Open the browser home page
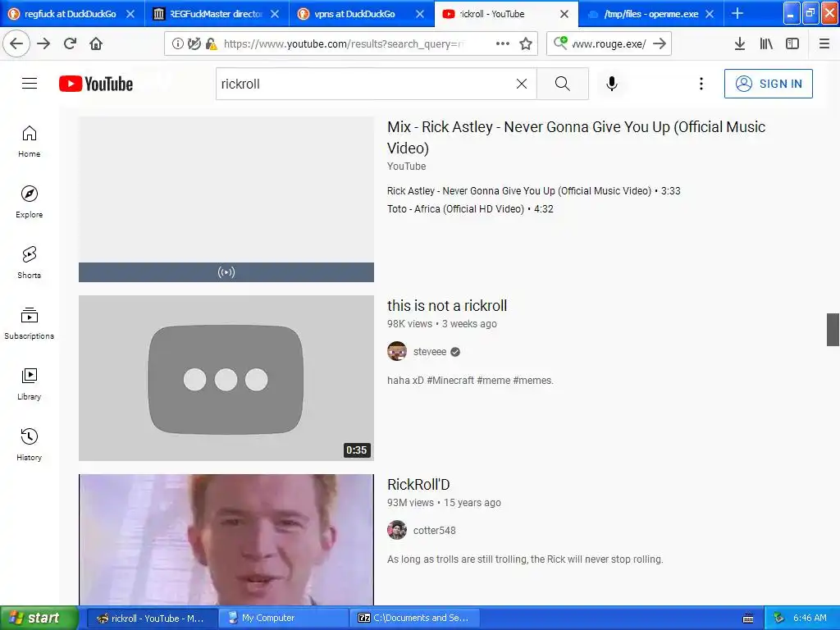 96,43
